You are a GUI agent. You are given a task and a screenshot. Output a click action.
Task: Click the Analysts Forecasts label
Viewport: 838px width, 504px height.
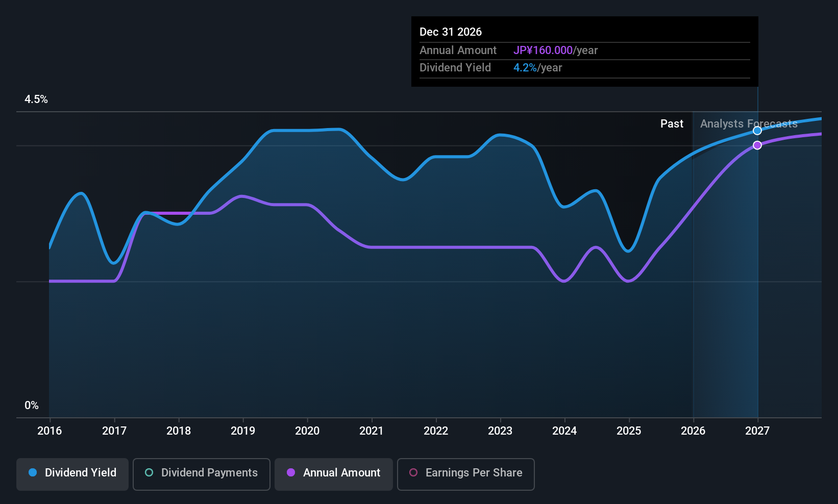pyautogui.click(x=749, y=124)
